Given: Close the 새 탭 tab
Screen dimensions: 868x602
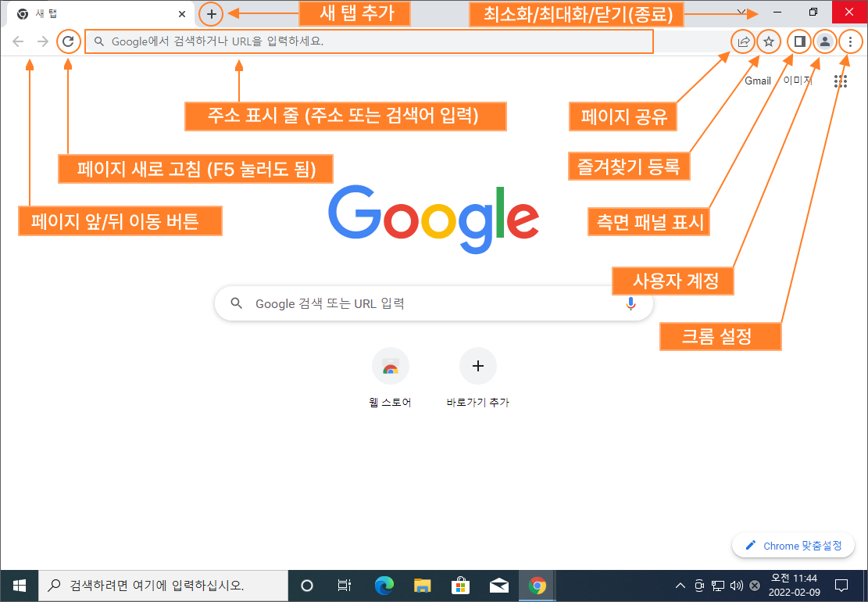Looking at the screenshot, I should click(181, 14).
